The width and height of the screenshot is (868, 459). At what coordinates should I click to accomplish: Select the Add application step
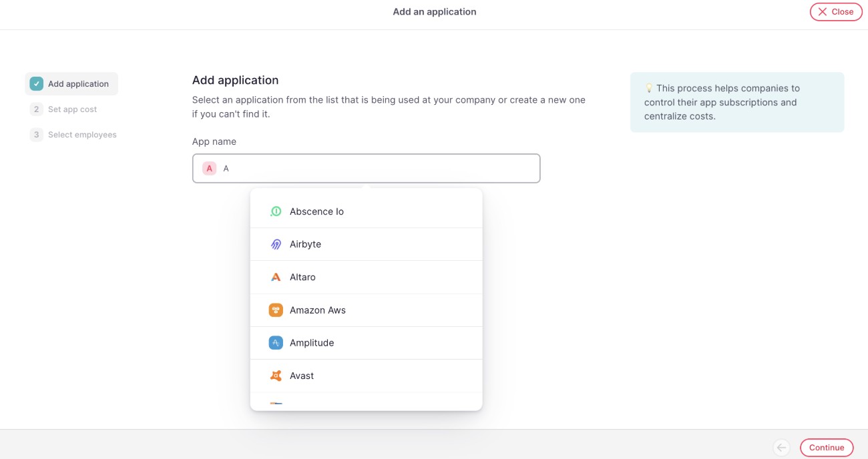tap(78, 84)
